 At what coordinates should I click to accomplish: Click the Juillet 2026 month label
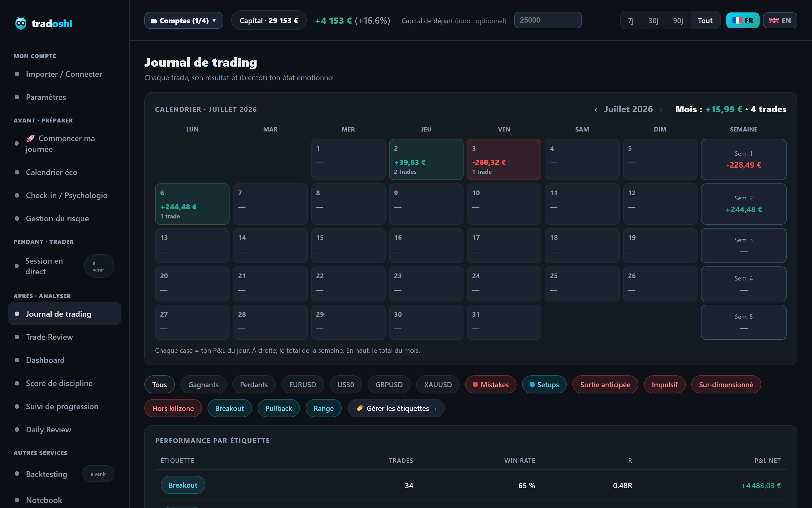click(628, 109)
